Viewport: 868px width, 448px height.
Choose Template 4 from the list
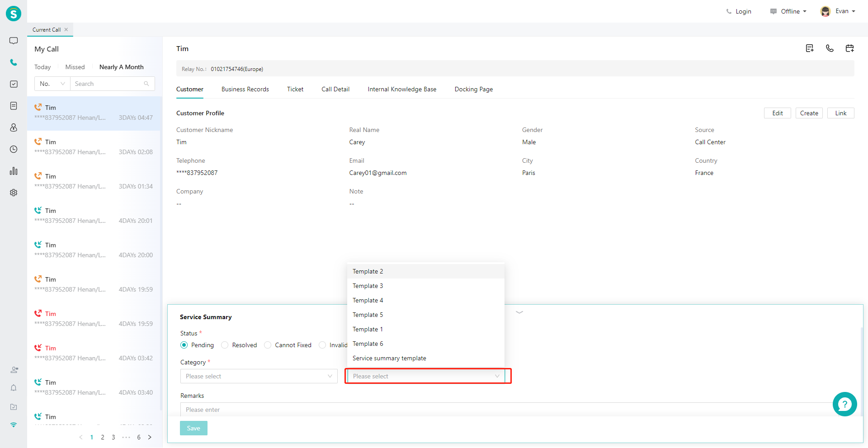[x=426, y=300]
